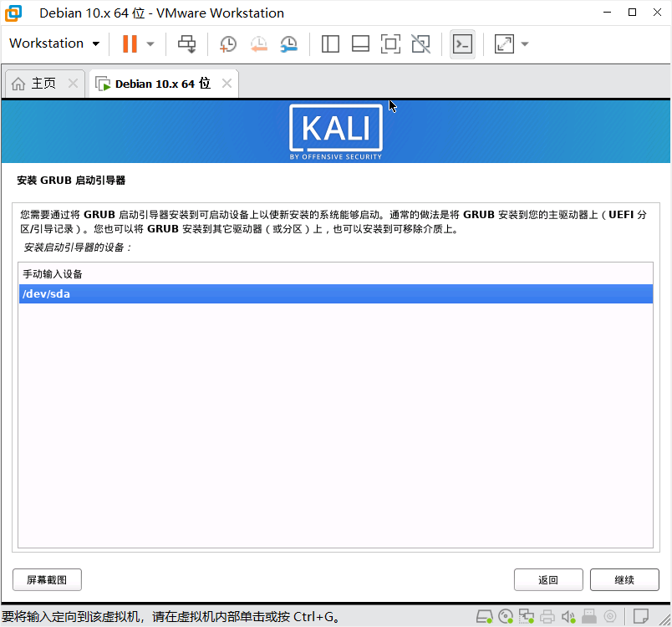Viewport: 672px width, 627px height.
Task: Click the USB controller status icon
Action: pos(589,617)
